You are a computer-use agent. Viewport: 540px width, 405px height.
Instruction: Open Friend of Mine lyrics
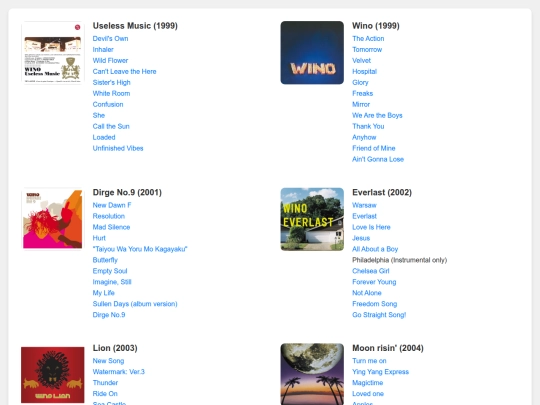[374, 148]
